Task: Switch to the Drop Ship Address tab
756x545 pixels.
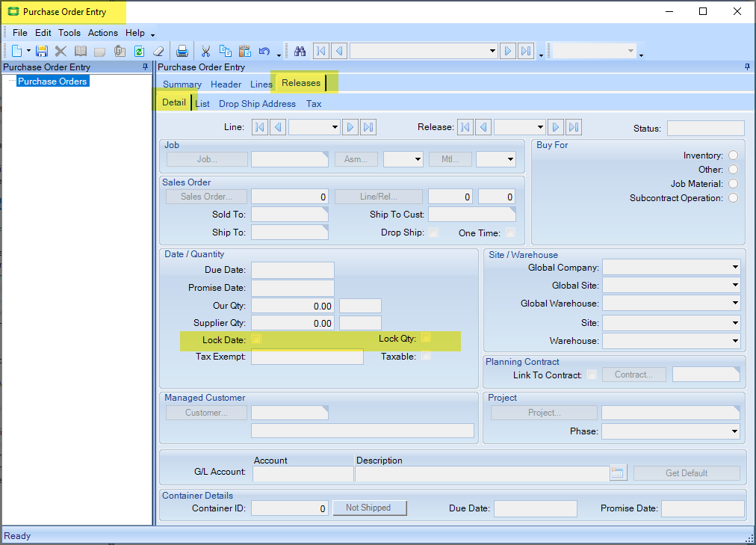Action: point(257,104)
